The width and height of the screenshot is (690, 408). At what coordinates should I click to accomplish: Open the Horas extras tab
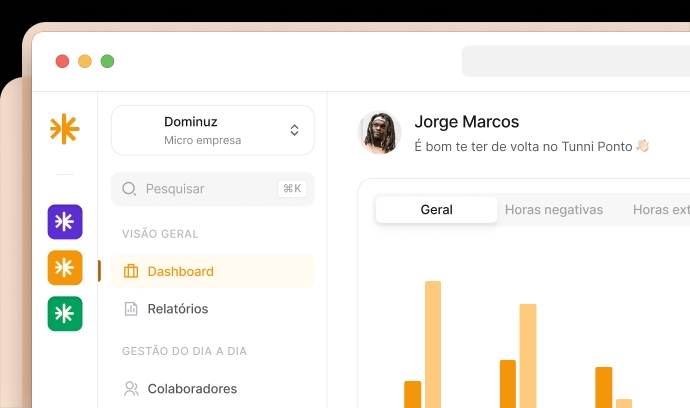pyautogui.click(x=660, y=210)
